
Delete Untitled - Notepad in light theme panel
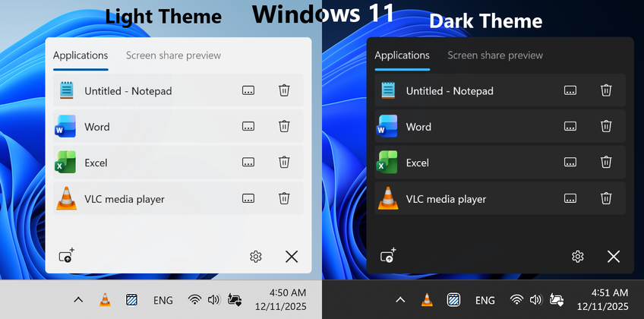tap(284, 90)
